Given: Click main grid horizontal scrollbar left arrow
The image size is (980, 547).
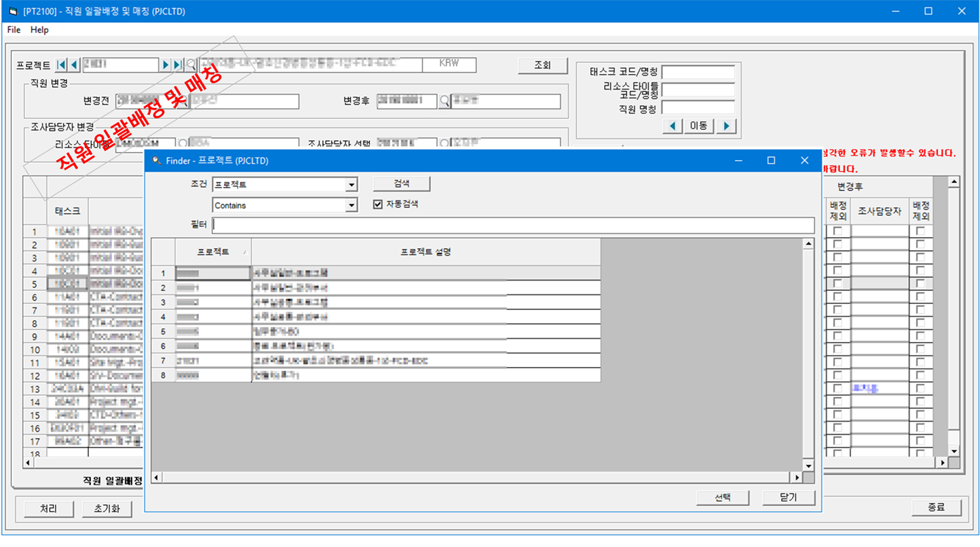Looking at the screenshot, I should tap(29, 463).
